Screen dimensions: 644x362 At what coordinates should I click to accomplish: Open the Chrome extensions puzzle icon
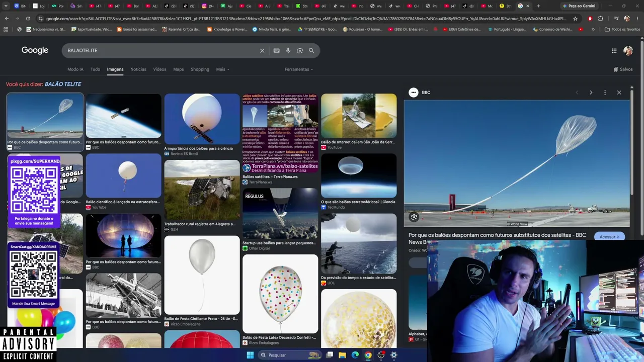coord(600,19)
